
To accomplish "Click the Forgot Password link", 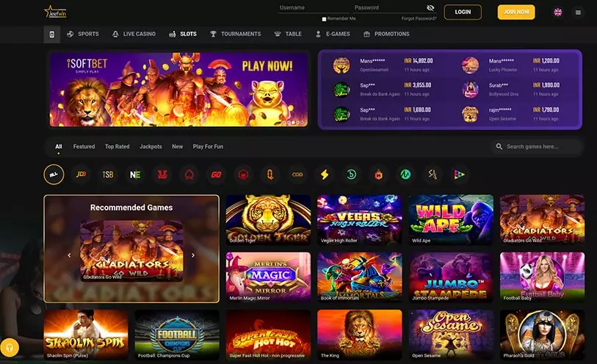I will tap(419, 18).
